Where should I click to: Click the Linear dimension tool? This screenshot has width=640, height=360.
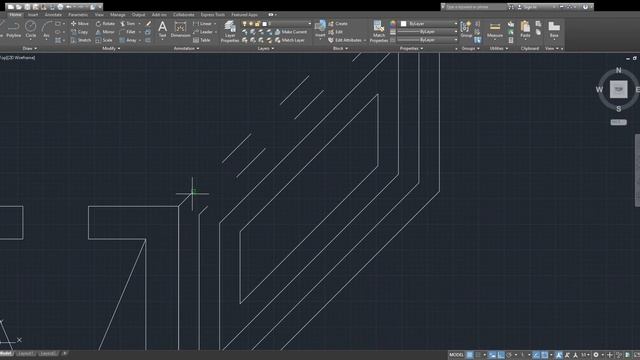[x=203, y=24]
